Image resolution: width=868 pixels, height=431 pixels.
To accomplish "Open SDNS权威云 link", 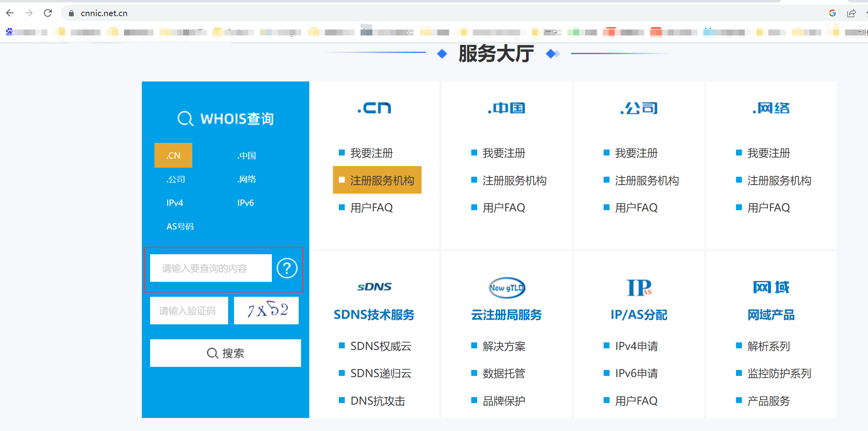I will pyautogui.click(x=381, y=346).
